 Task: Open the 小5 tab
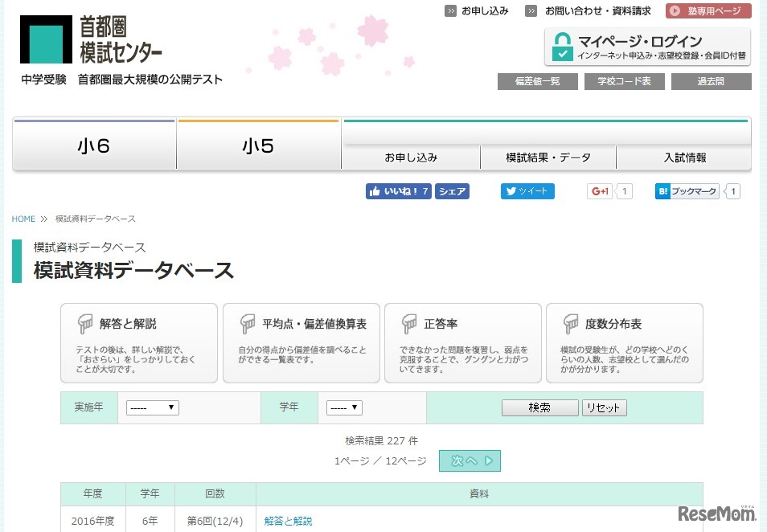[258, 145]
